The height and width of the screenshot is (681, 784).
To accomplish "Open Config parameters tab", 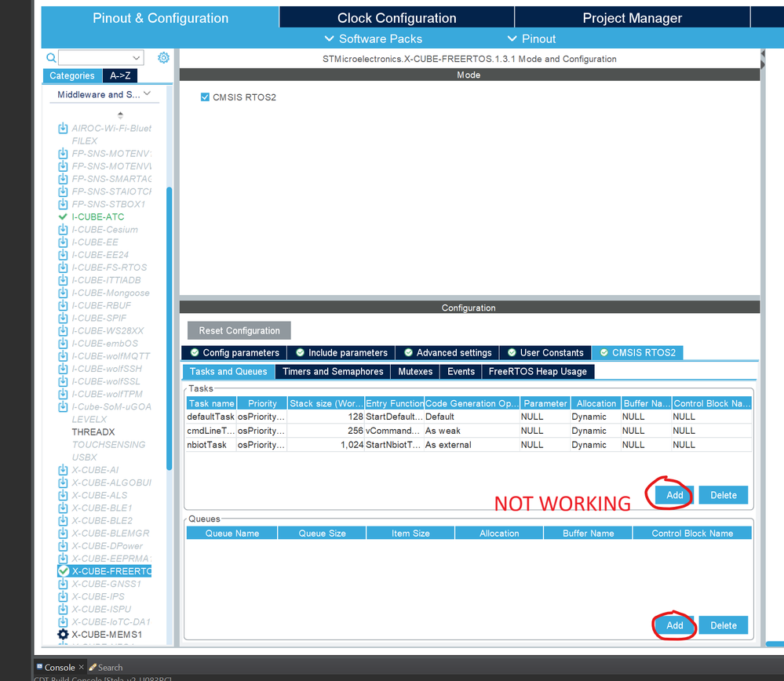I will 234,352.
